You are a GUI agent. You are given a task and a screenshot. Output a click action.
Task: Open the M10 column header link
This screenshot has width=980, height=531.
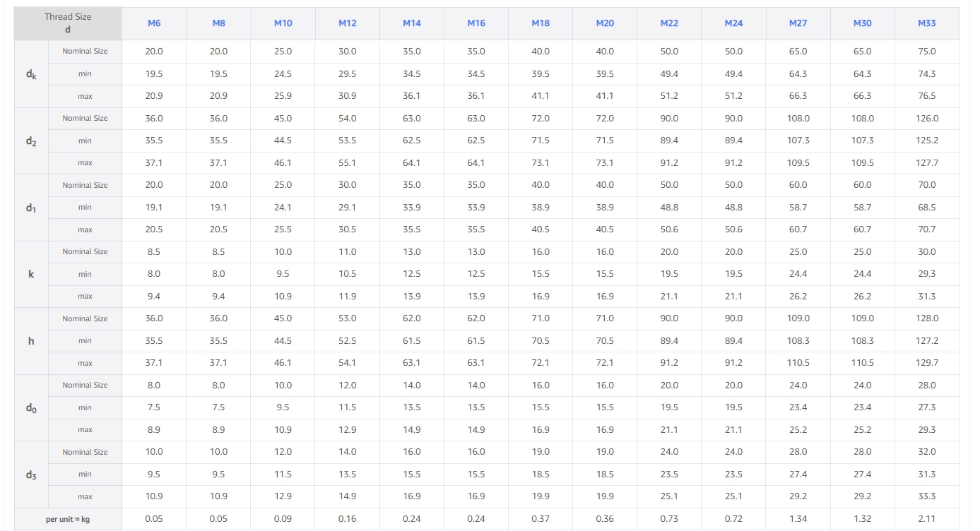[283, 23]
